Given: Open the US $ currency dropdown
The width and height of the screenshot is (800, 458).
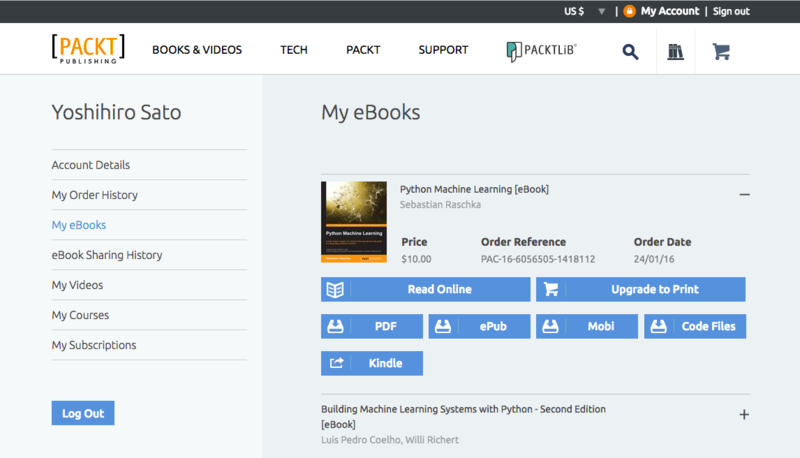Looking at the screenshot, I should pyautogui.click(x=585, y=11).
